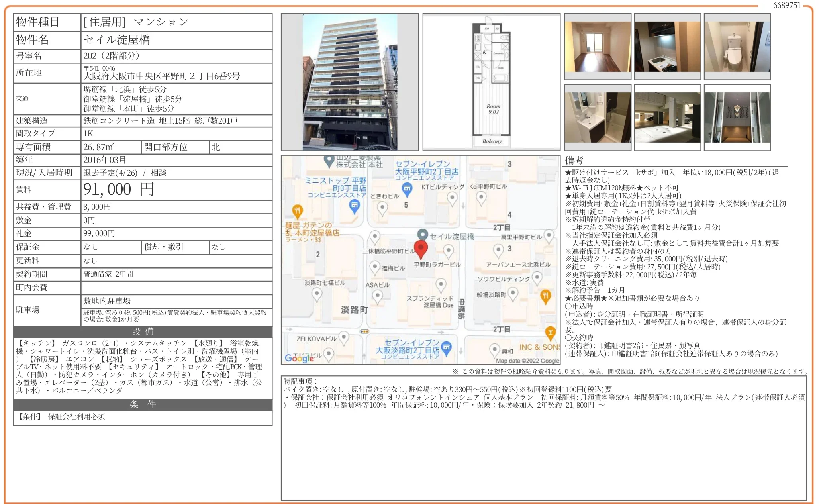Screen dimensions: 819x504
Task: Open the building exterior photo
Action: 349,82
